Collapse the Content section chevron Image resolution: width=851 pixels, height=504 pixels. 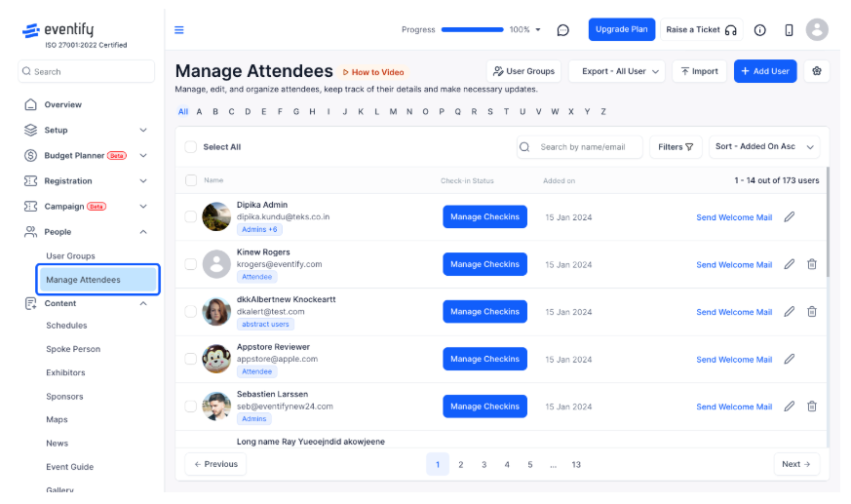tap(143, 303)
